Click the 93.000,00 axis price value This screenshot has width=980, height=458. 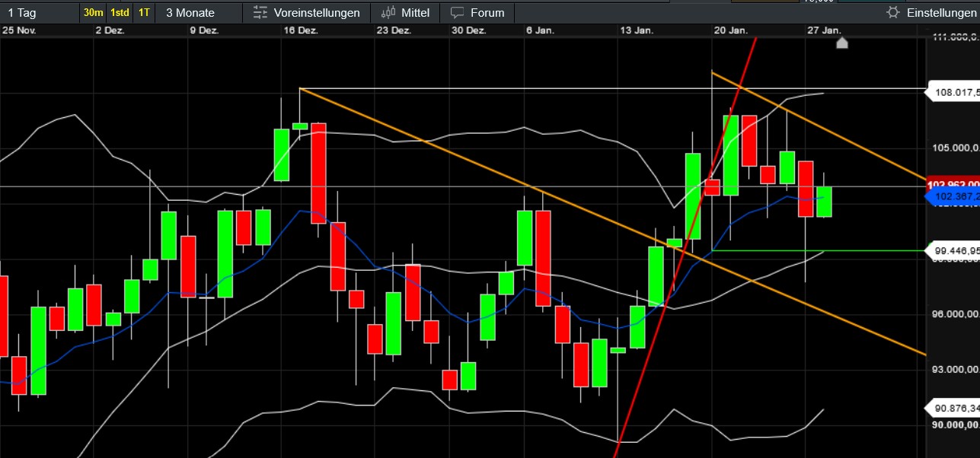click(956, 369)
